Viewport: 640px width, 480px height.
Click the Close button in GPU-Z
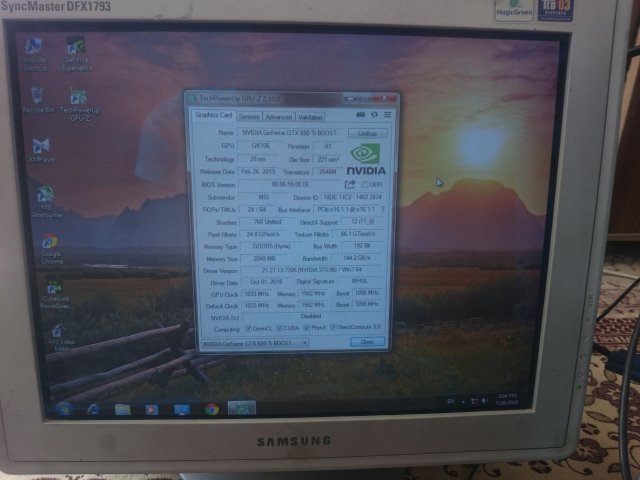[x=367, y=342]
